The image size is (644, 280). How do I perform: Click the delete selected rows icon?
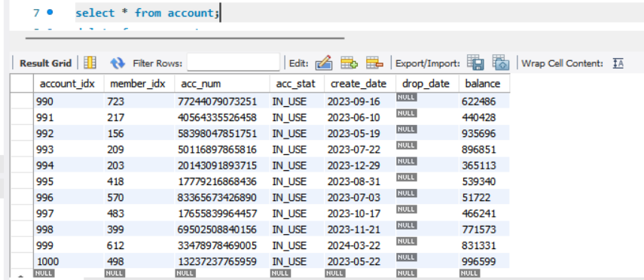(x=374, y=62)
